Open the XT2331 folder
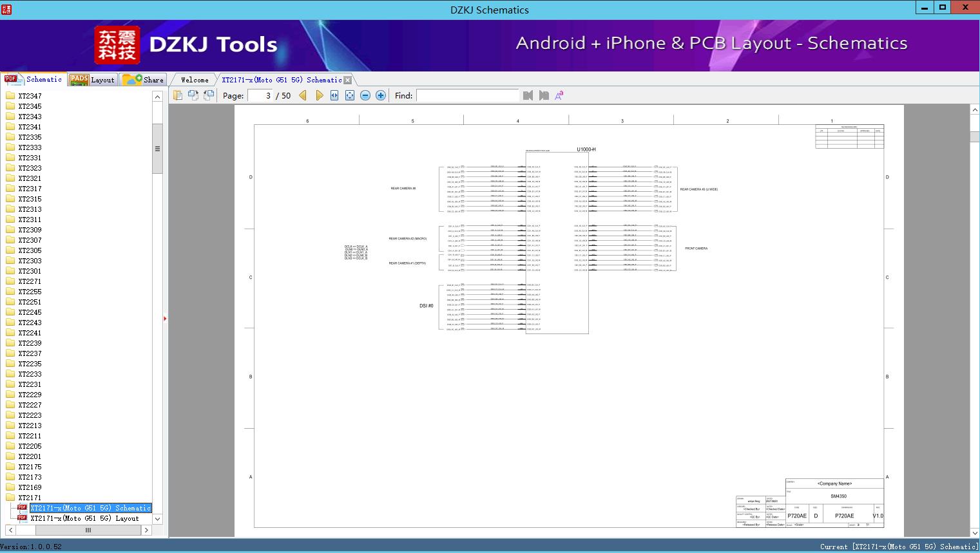980x553 pixels. pos(30,158)
